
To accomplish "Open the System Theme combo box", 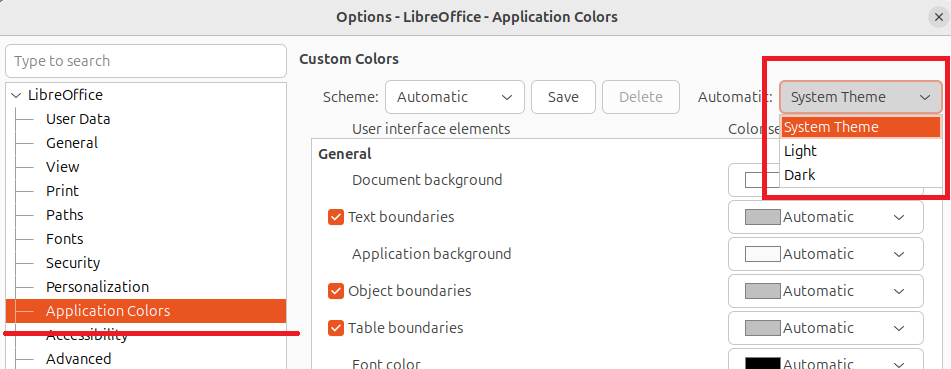I will [x=860, y=97].
